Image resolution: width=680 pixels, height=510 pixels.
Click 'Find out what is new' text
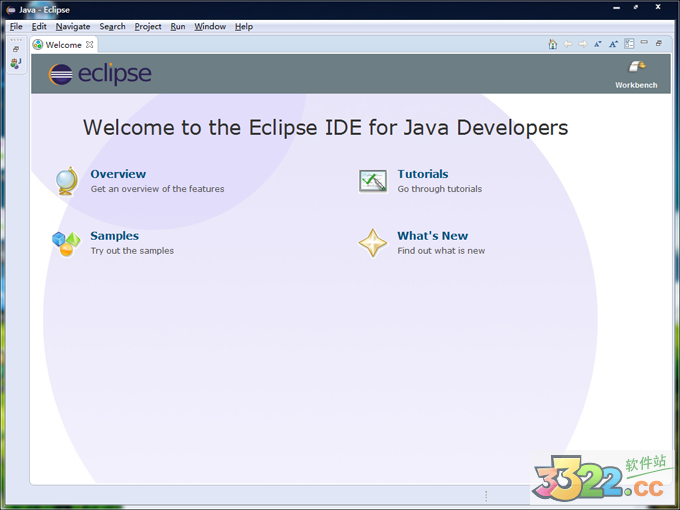[441, 251]
